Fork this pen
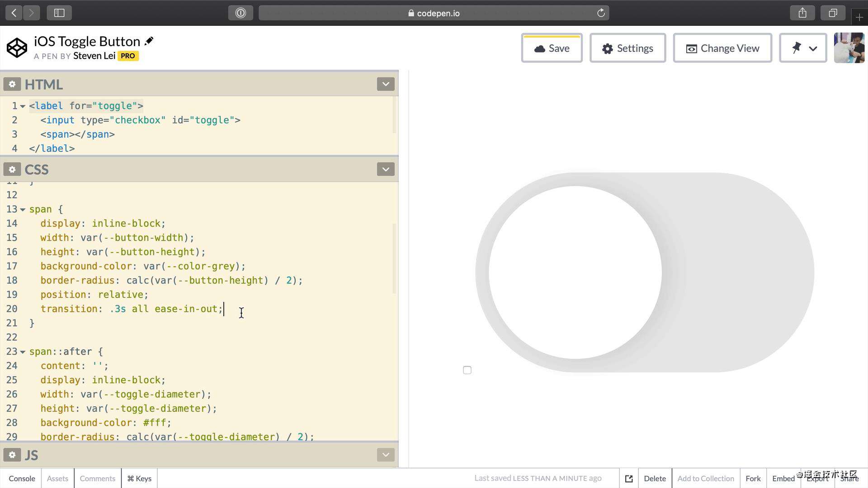Image resolution: width=868 pixels, height=488 pixels. [x=753, y=479]
